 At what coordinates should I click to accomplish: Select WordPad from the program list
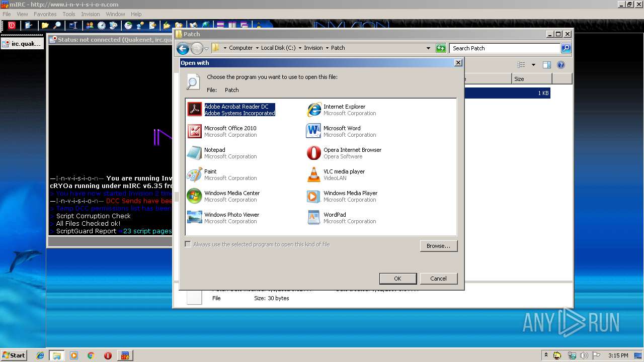pyautogui.click(x=342, y=218)
